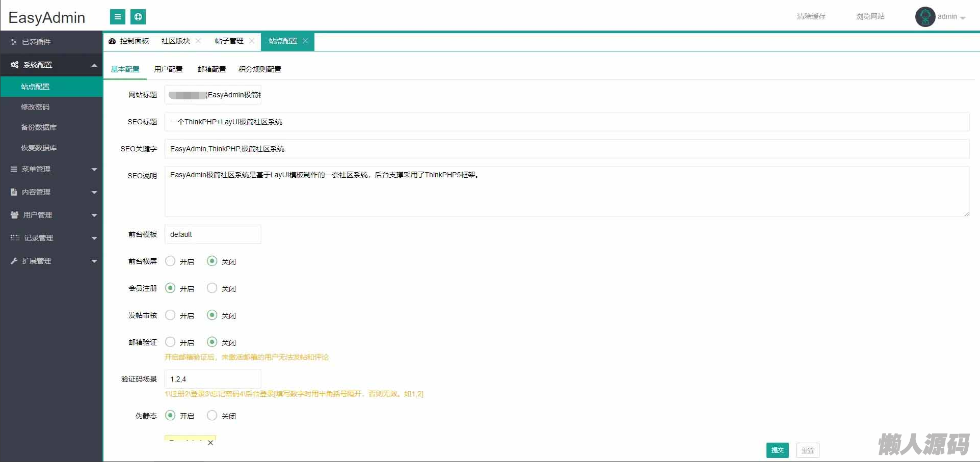This screenshot has width=980, height=462.
Task: Close the 站点配置 tab with its X icon
Action: 305,41
